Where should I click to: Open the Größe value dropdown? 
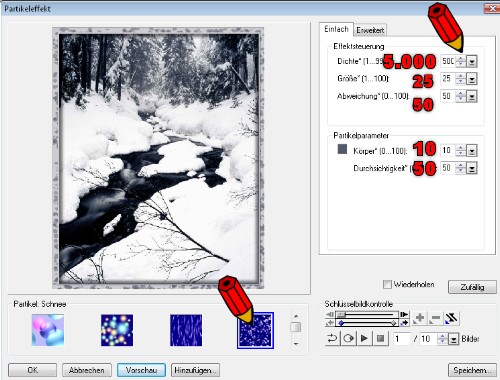pos(472,79)
